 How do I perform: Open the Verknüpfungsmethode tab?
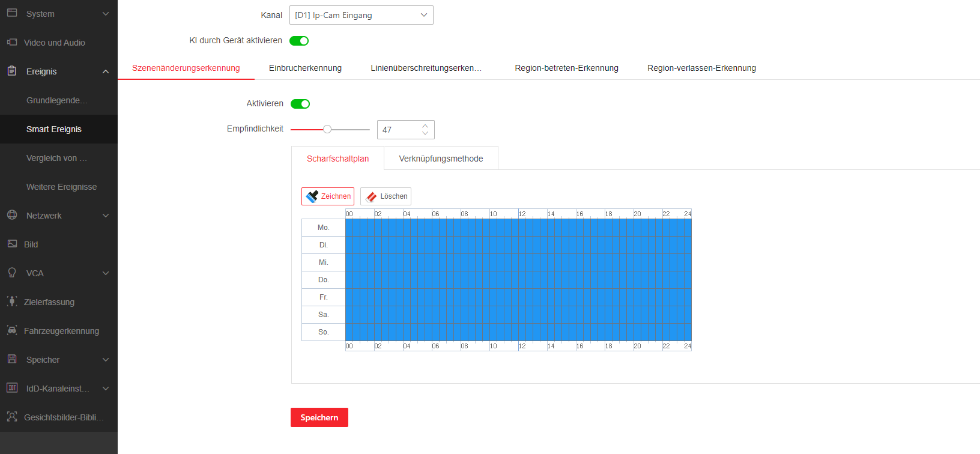(x=441, y=159)
